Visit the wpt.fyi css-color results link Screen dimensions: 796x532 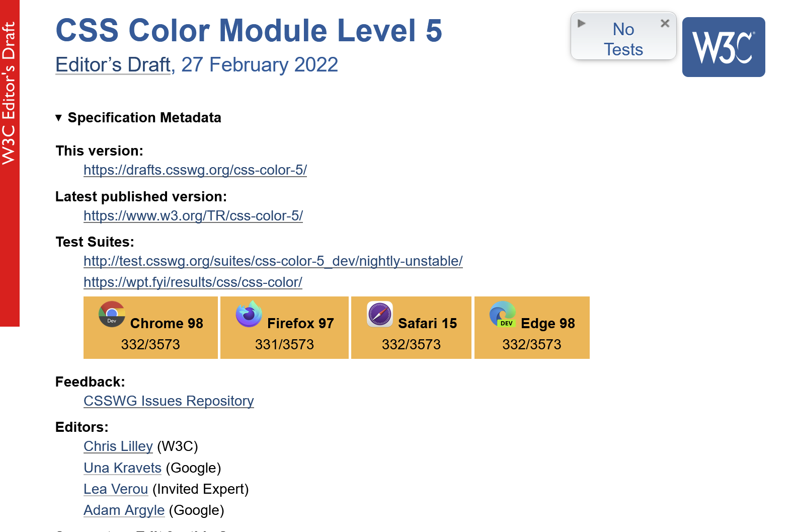click(193, 282)
